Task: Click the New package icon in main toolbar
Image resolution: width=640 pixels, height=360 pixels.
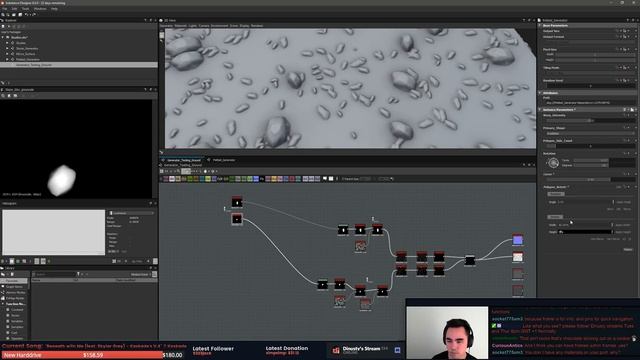Action: (x=3, y=15)
